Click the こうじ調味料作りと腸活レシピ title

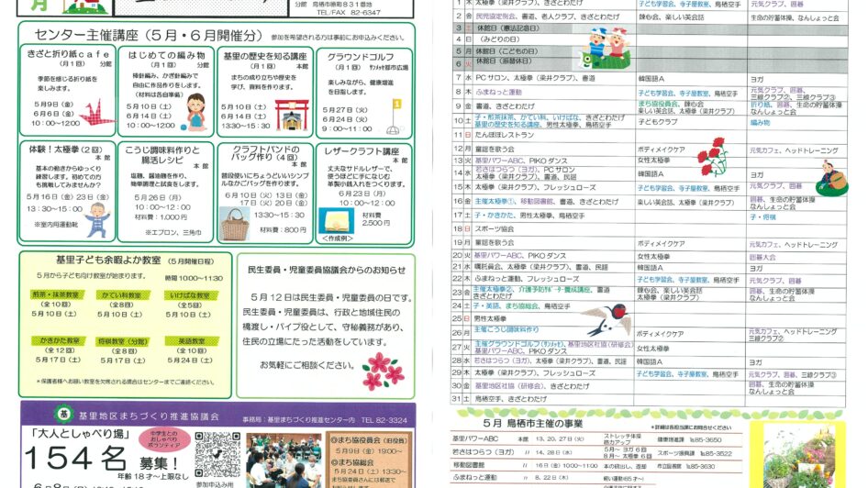(162, 155)
